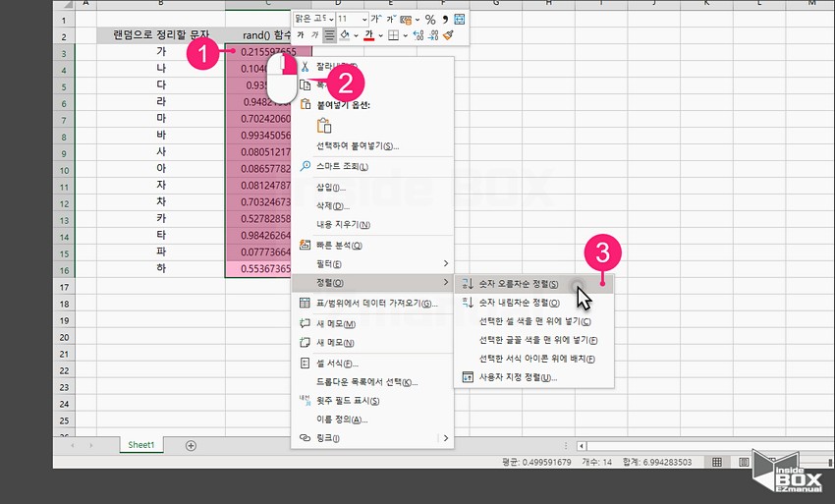Click the next sheet navigation arrow
Screen dimensions: 835x504
click(91, 445)
